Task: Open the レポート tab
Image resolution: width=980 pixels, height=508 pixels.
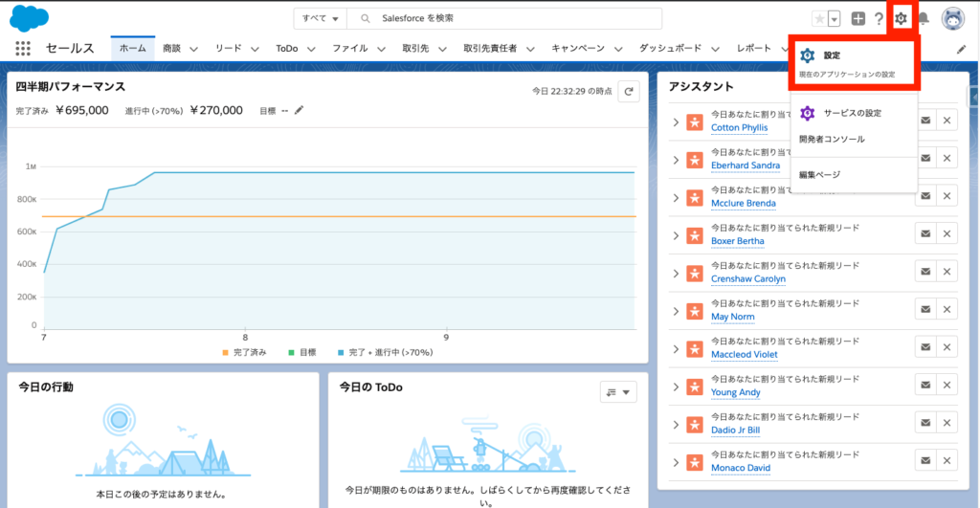Action: 754,48
